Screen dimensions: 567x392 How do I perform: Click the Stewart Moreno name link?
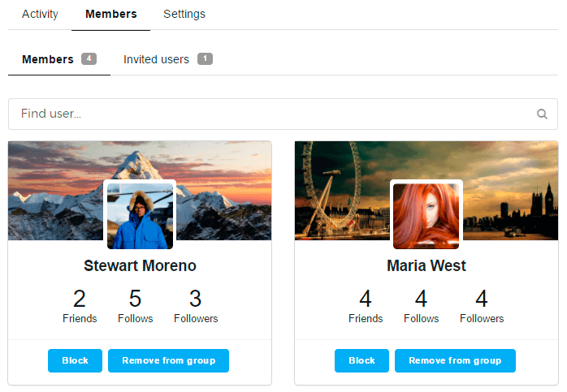click(x=140, y=266)
